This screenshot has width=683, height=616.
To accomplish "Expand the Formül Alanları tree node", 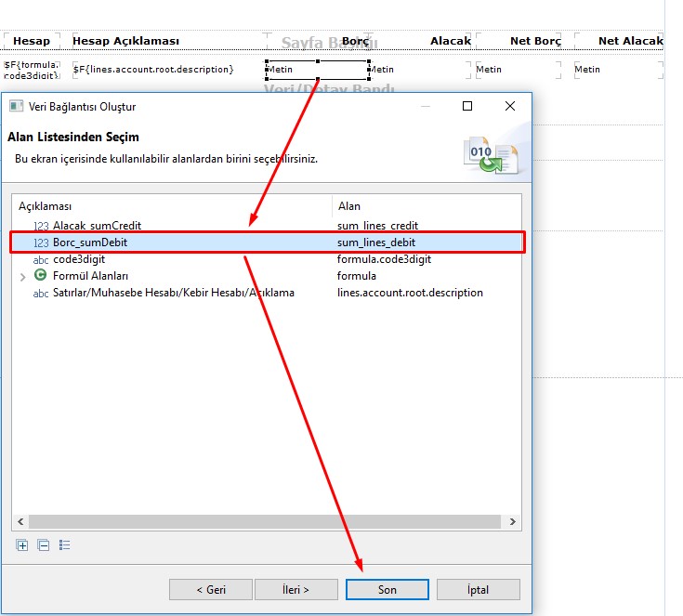I will coord(23,277).
